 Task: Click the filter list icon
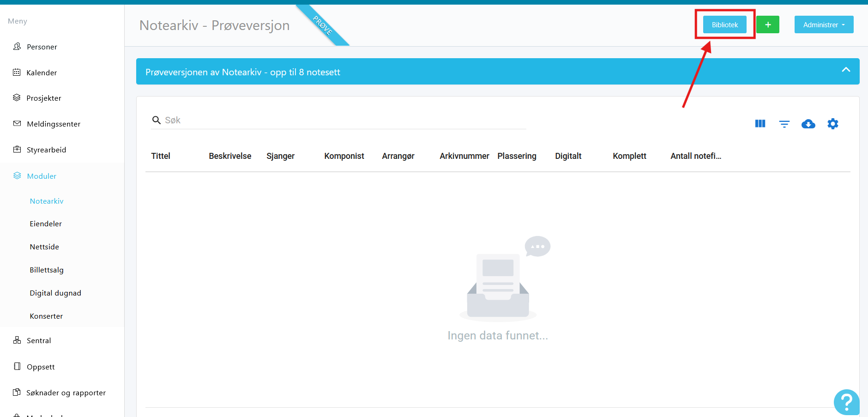[784, 124]
